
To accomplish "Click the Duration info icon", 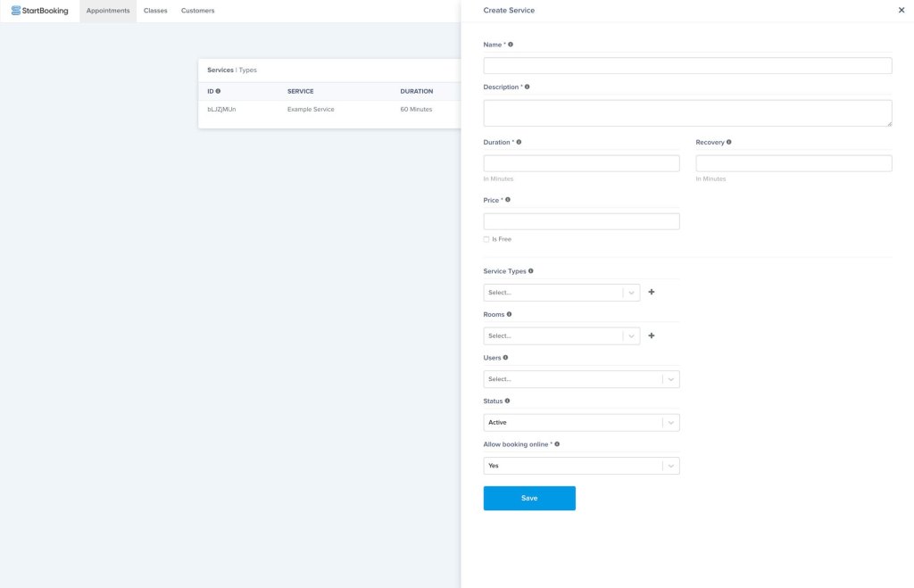I will pyautogui.click(x=519, y=142).
